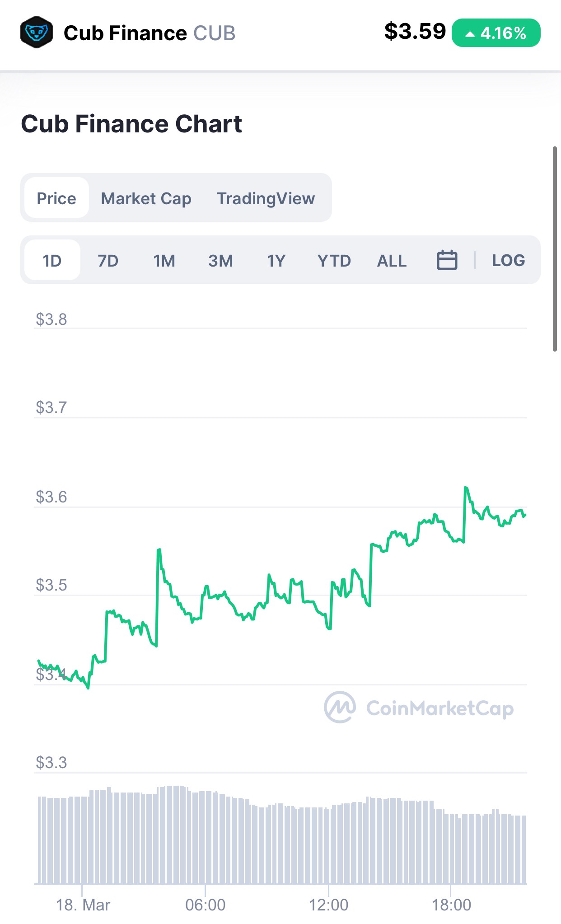Switch to the Market Cap tab
The image size is (561, 924).
coord(146,198)
